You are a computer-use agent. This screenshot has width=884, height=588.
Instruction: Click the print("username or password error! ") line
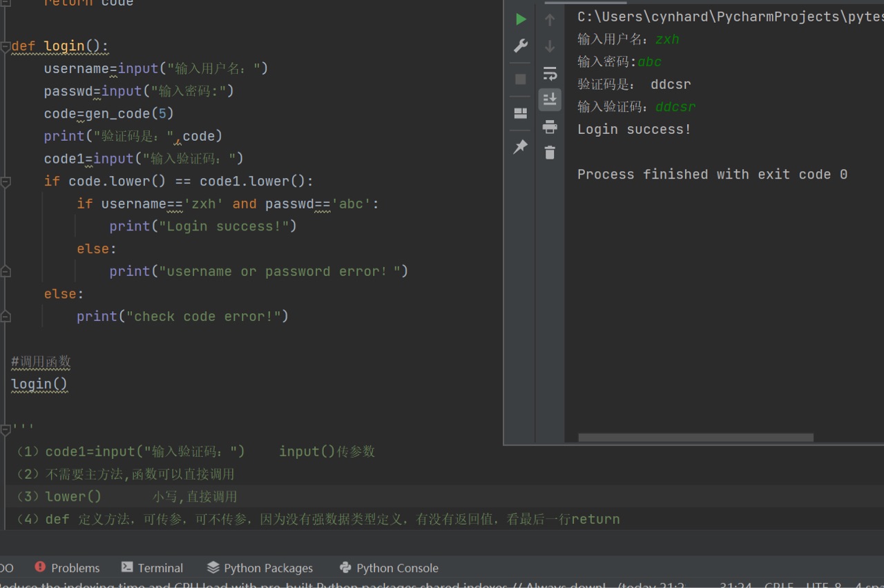tap(259, 272)
